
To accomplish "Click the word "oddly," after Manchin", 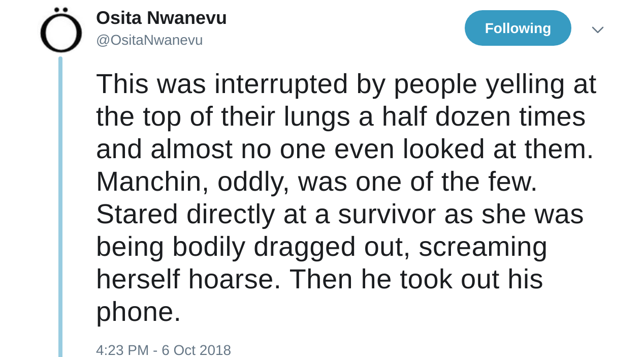I will 253,182.
